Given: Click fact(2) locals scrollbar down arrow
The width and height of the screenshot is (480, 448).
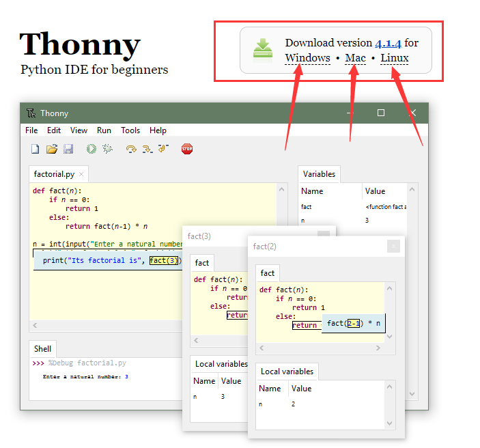Looking at the screenshot, I should tap(389, 423).
